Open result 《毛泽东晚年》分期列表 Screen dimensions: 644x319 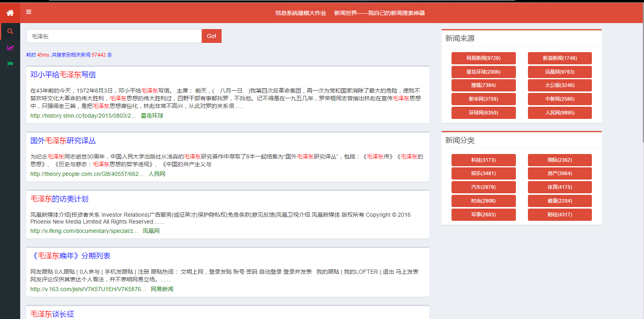(70, 256)
